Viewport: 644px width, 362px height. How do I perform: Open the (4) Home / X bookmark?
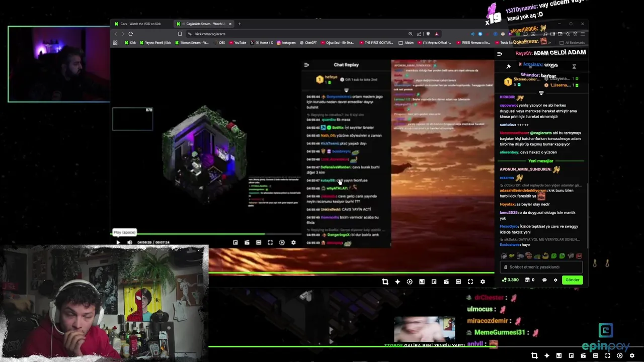coord(262,43)
